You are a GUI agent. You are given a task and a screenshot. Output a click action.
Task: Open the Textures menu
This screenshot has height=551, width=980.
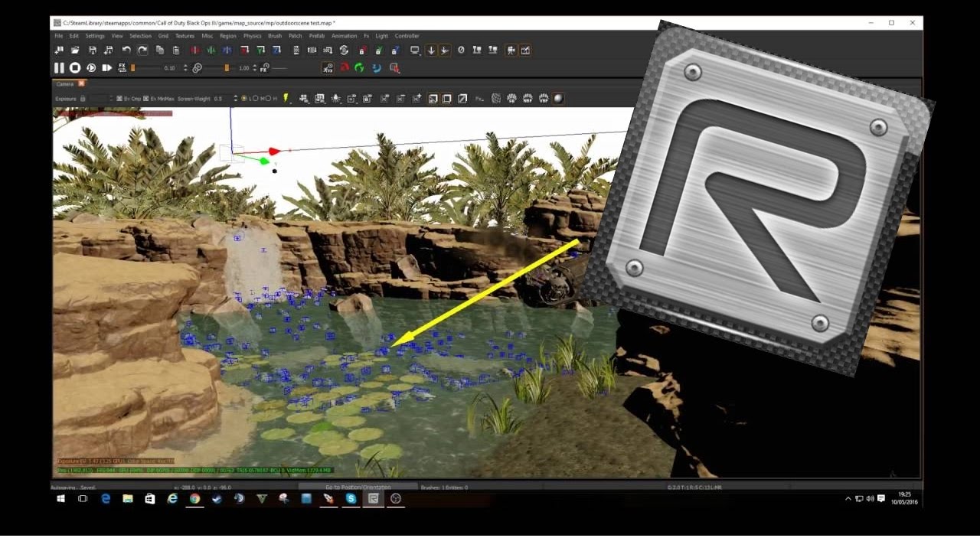pos(185,36)
